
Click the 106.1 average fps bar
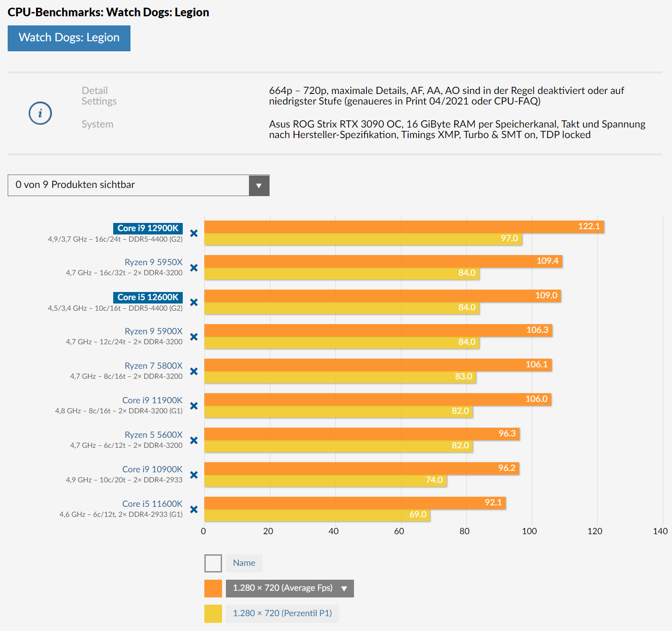tap(378, 365)
